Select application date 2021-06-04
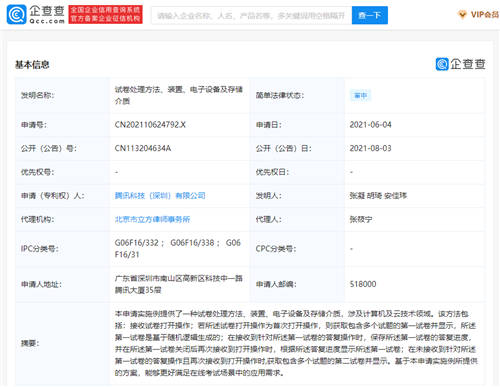Screen dimensions: 500x387 (x=370, y=125)
